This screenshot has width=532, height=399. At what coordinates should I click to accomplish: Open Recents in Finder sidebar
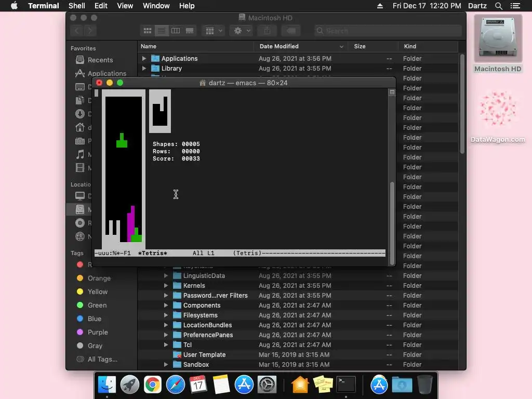pyautogui.click(x=100, y=60)
